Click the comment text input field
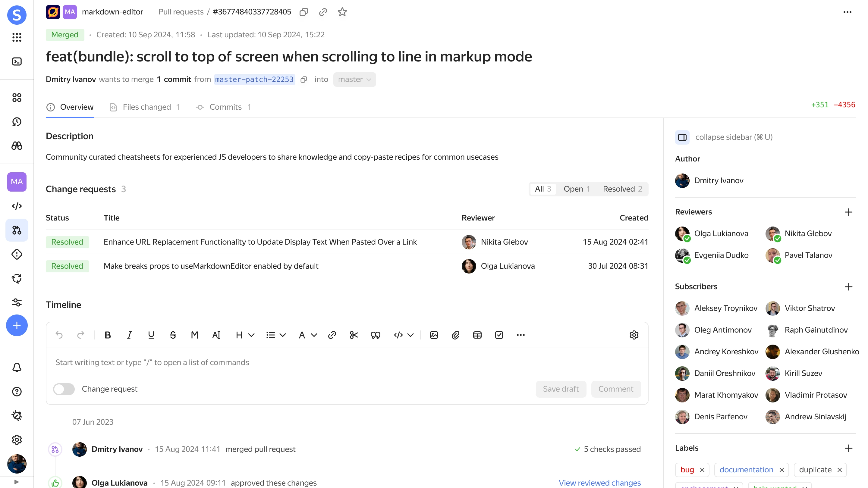The height and width of the screenshot is (488, 868). (x=347, y=362)
